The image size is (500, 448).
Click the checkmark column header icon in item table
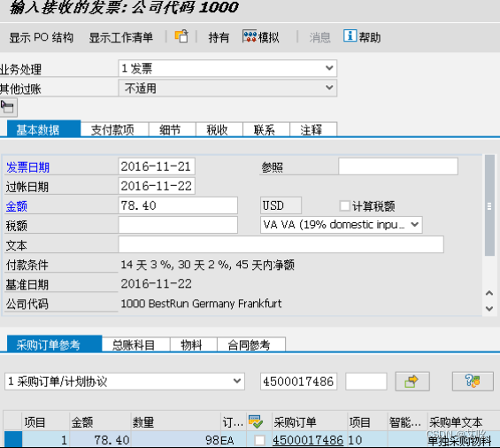coord(256,421)
